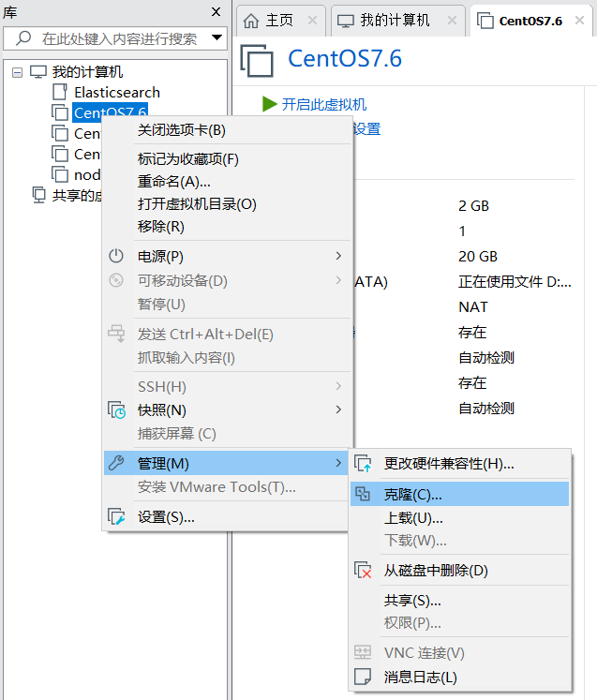
Task: Click the CentOS7.6 VM icon in tree
Action: tap(60, 113)
